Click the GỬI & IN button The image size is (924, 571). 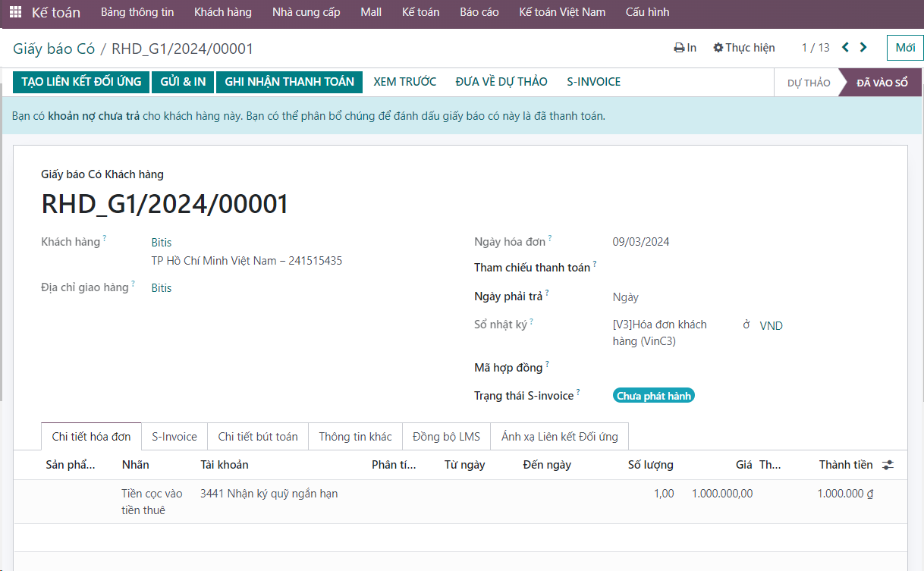(x=183, y=82)
